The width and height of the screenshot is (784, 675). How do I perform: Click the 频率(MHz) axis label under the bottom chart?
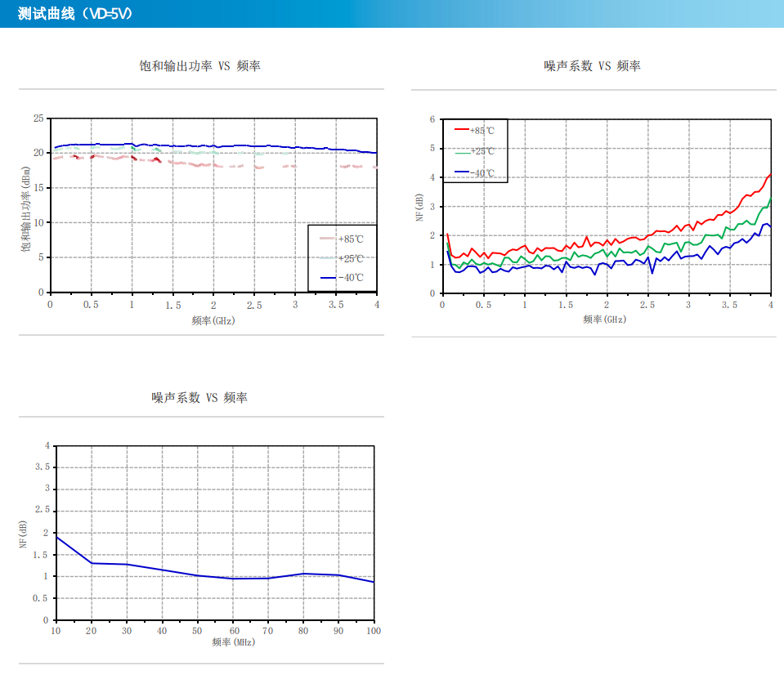click(234, 642)
